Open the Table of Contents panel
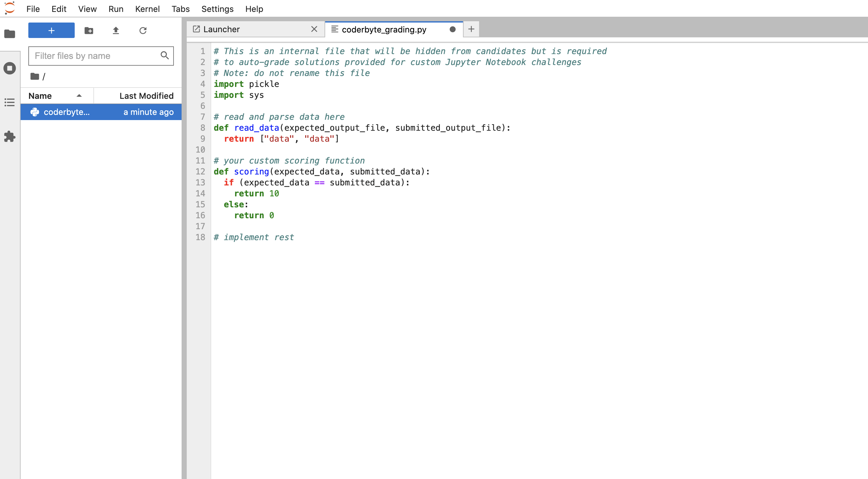Screen dimensions: 868x479 [x=10, y=102]
